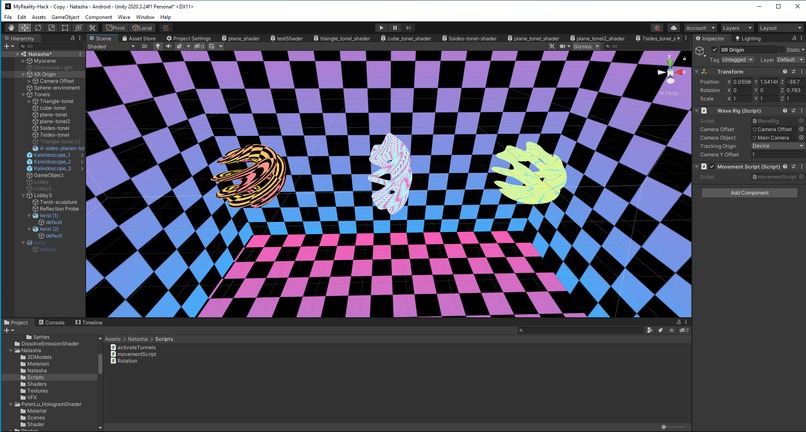
Task: Click the Step frame button
Action: pos(409,28)
